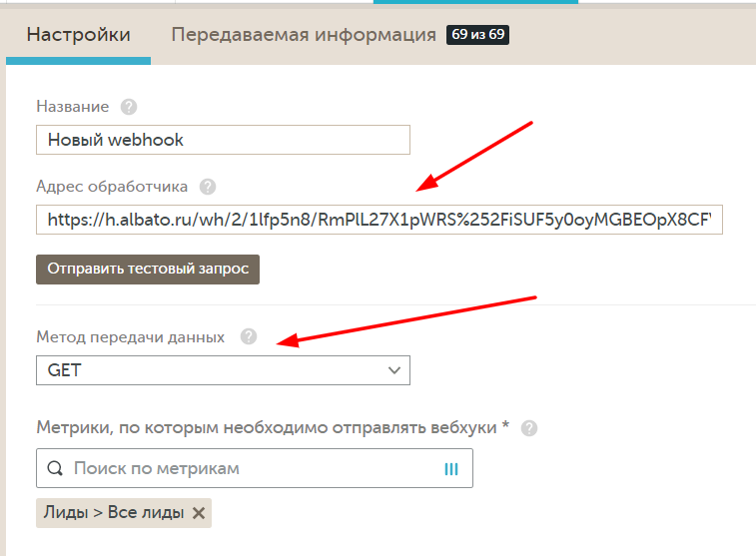Click the Адрес обработчика label text

(x=112, y=187)
